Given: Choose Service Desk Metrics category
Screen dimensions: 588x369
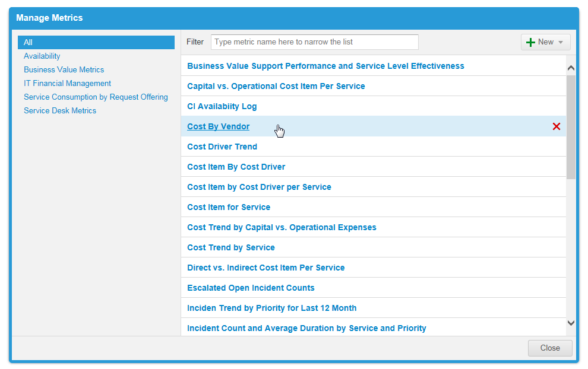Looking at the screenshot, I should 60,111.
